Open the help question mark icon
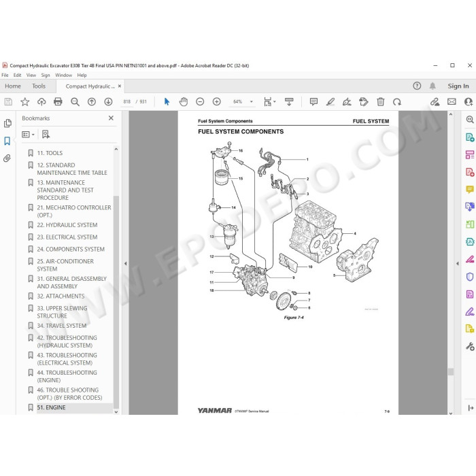The width and height of the screenshot is (476, 476). point(417,86)
